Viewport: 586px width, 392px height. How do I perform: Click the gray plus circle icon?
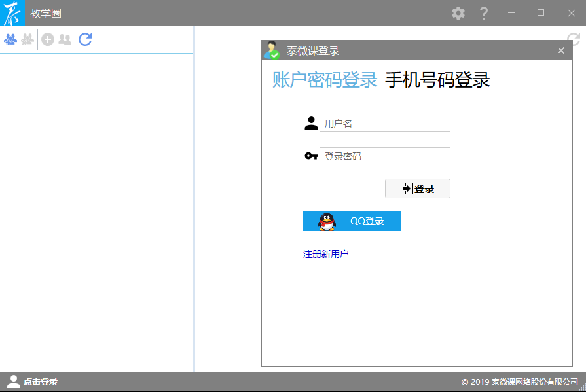47,39
